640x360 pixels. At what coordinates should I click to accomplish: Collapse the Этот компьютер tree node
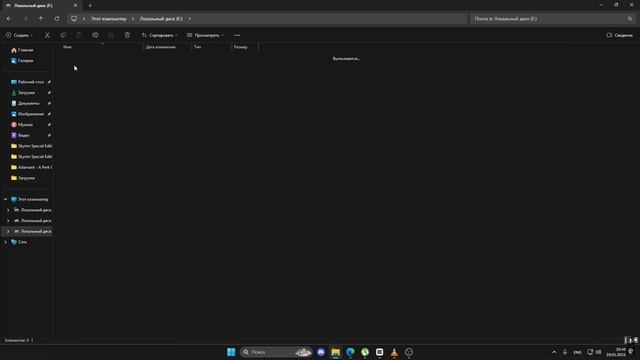point(5,199)
